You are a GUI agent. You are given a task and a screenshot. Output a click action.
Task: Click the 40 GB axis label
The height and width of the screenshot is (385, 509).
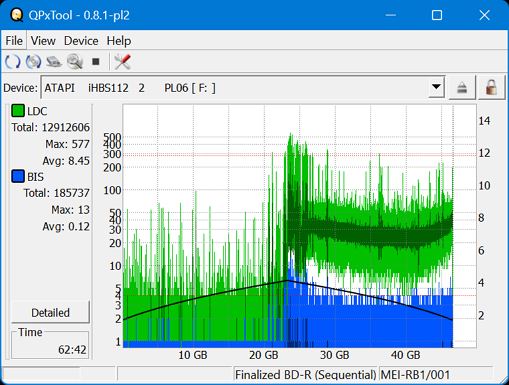click(405, 355)
